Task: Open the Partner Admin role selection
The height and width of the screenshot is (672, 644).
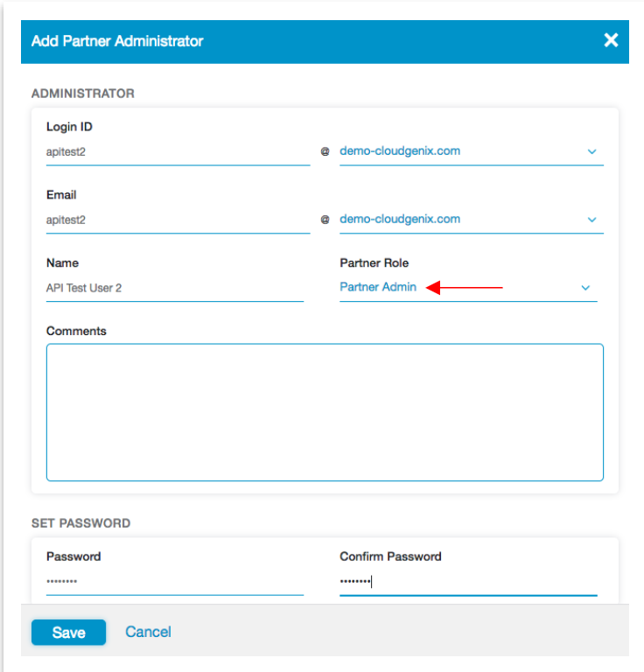Action: [x=378, y=287]
